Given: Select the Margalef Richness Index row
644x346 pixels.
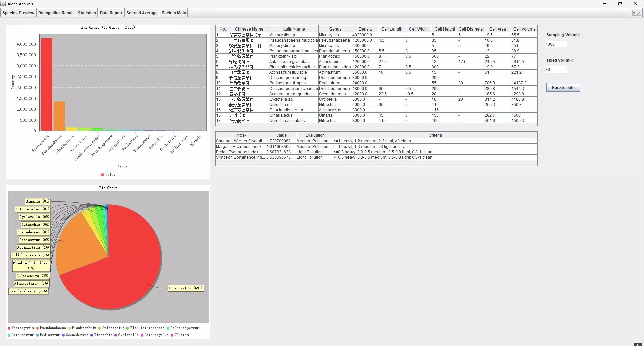Looking at the screenshot, I should click(x=376, y=147).
